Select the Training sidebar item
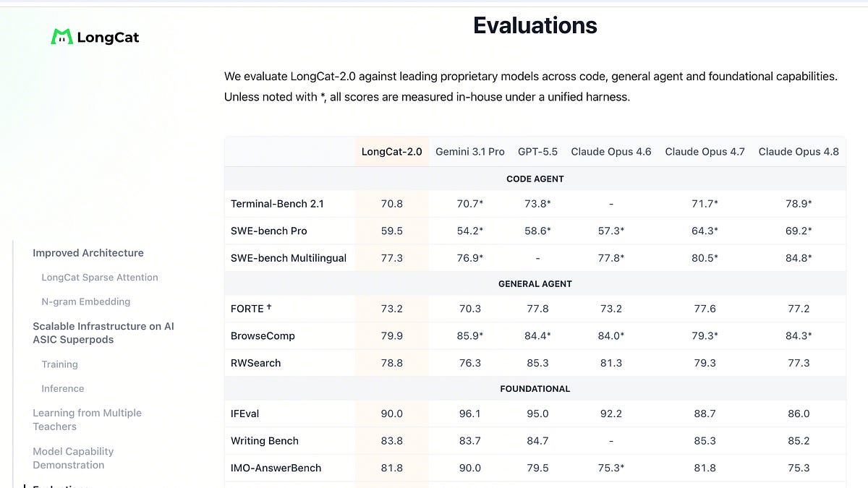This screenshot has height=488, width=868. pos(59,364)
